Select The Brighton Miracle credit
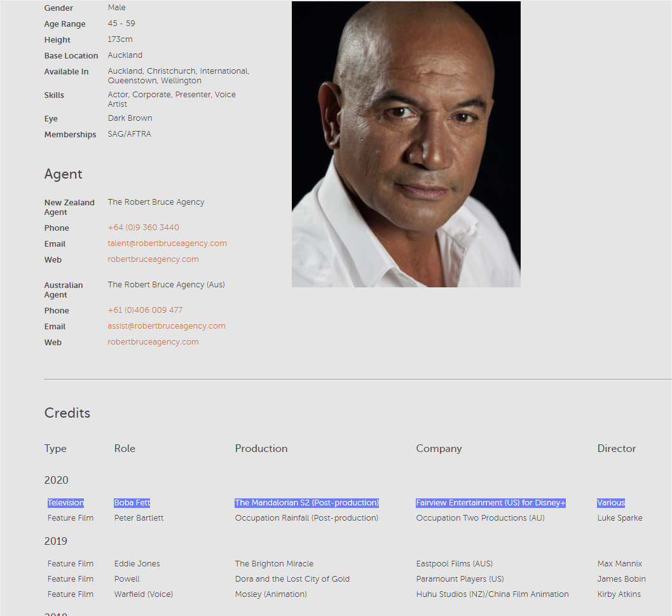This screenshot has height=616, width=672. (x=274, y=564)
